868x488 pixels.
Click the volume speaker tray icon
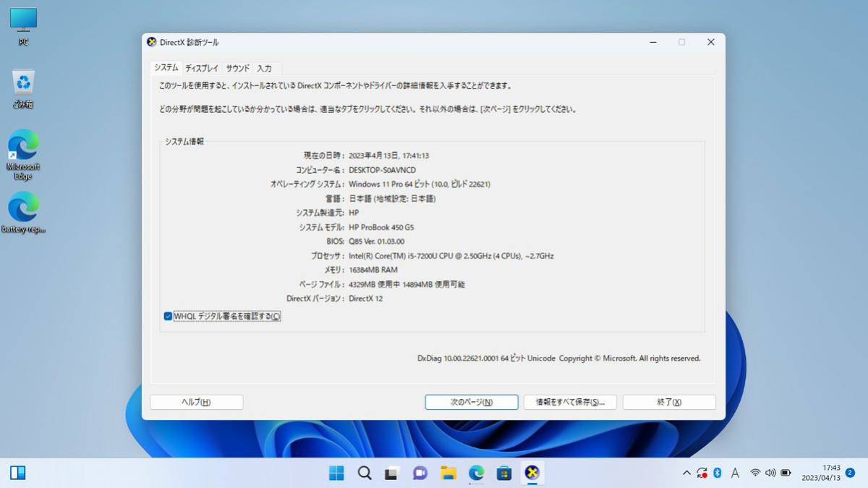[x=770, y=473]
